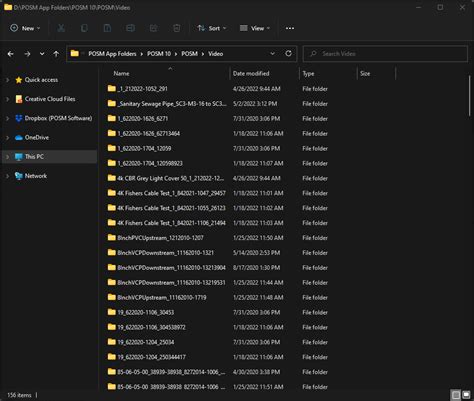Go back with the left arrow

coord(11,54)
